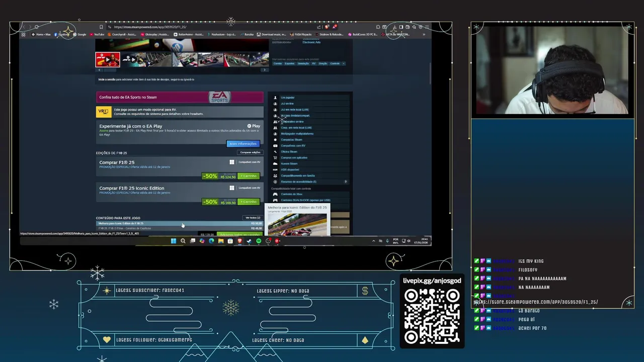Click the Windows icon in Comprar F1 25 box
The width and height of the screenshot is (644, 362).
tap(232, 162)
